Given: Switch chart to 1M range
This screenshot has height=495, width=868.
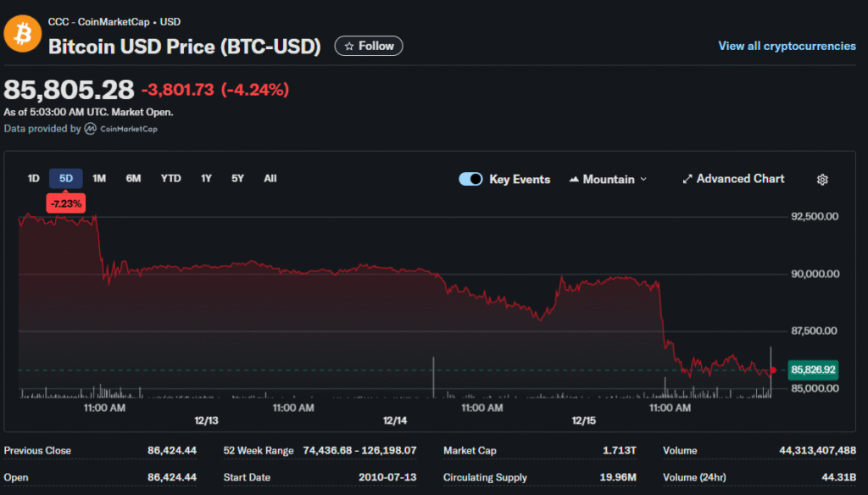Looking at the screenshot, I should point(99,178).
